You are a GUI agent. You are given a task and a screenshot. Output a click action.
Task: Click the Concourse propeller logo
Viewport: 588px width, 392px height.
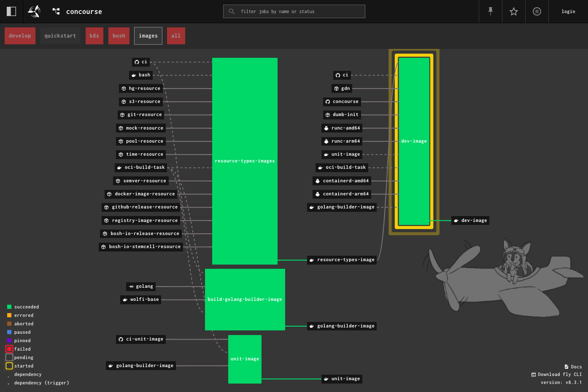click(x=34, y=11)
